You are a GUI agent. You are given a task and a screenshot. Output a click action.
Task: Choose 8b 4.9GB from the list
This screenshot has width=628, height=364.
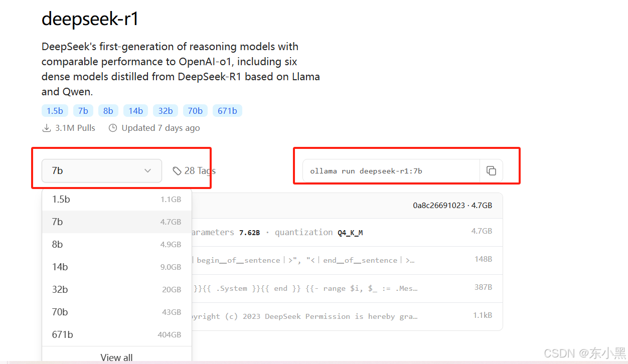[117, 244]
